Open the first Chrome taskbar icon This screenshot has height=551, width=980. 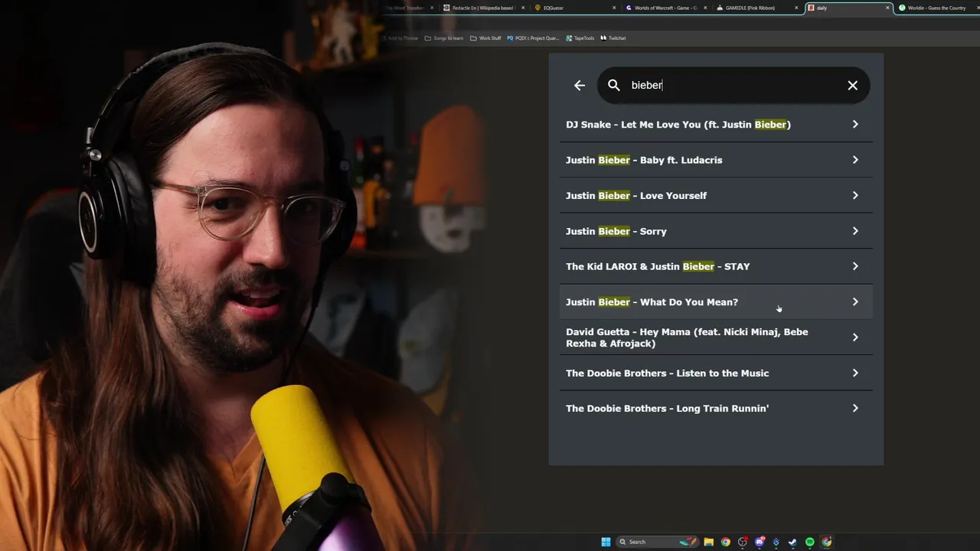tap(726, 542)
